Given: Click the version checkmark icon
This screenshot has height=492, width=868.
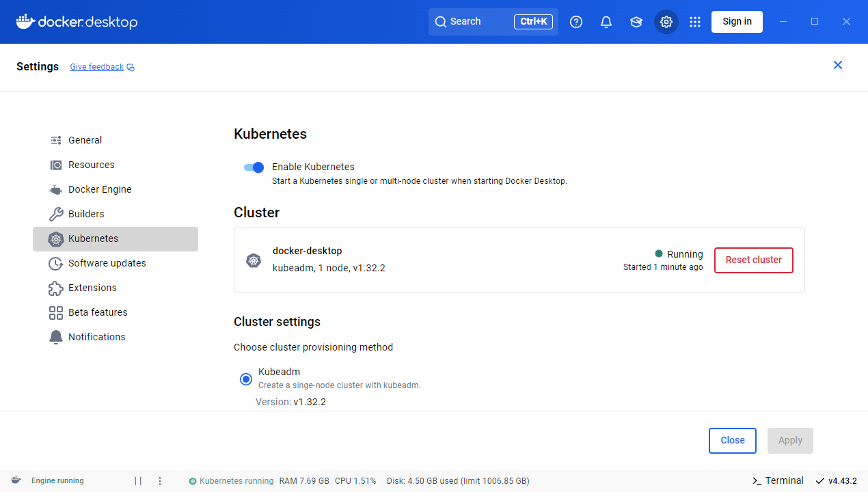Looking at the screenshot, I should tap(820, 481).
